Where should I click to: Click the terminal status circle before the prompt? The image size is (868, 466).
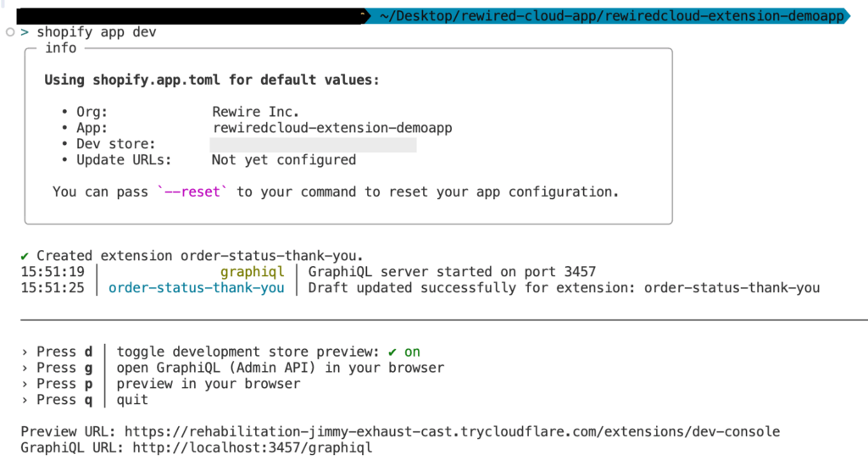click(10, 32)
